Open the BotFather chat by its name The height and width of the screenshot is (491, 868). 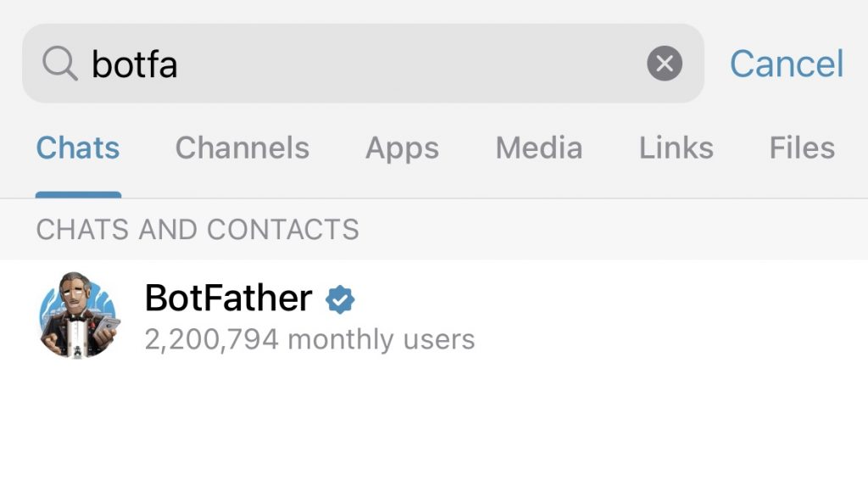(229, 298)
